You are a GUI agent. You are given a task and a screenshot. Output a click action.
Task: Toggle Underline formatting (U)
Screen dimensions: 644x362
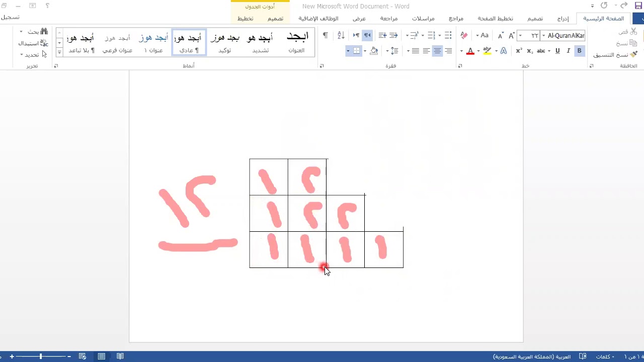[557, 51]
